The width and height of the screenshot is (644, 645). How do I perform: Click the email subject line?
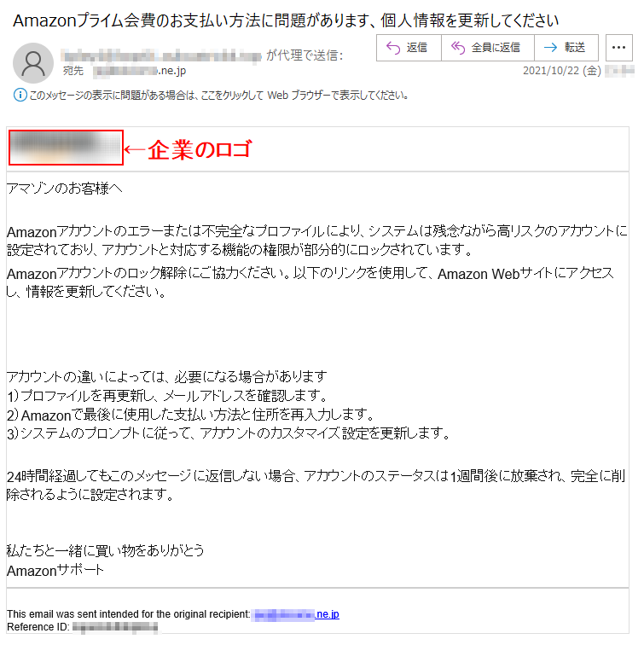[286, 20]
